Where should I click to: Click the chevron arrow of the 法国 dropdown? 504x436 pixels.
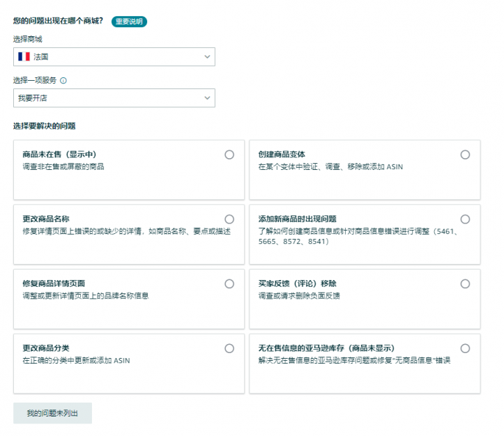(x=207, y=57)
